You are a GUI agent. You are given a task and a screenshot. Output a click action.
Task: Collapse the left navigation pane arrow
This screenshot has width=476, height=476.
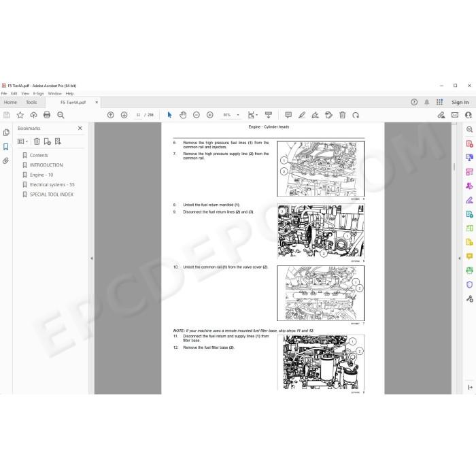click(92, 258)
